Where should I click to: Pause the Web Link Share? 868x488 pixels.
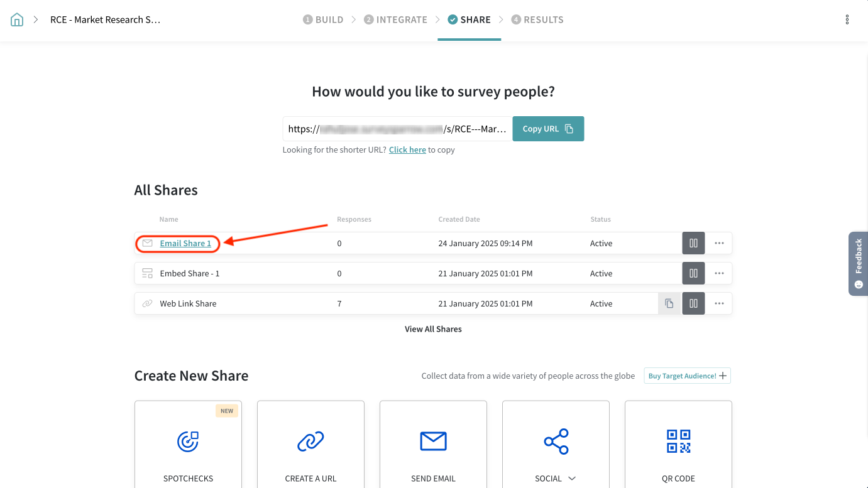[693, 303]
